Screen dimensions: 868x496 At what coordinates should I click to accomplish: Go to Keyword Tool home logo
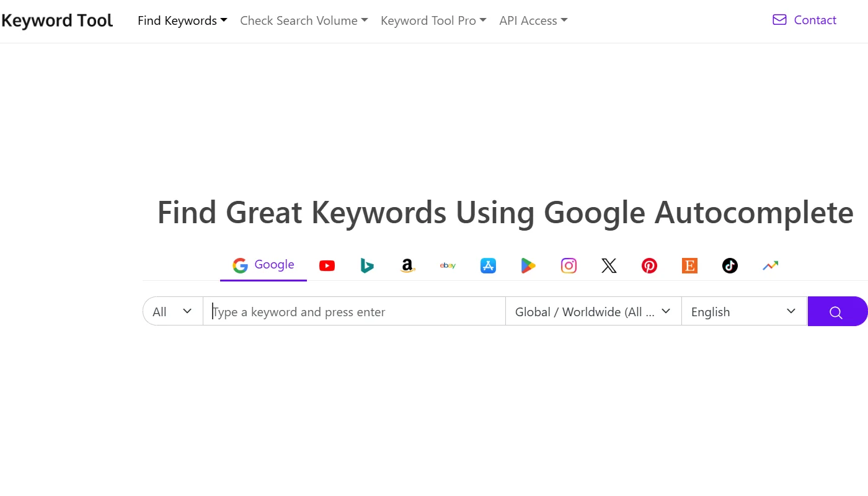click(56, 20)
